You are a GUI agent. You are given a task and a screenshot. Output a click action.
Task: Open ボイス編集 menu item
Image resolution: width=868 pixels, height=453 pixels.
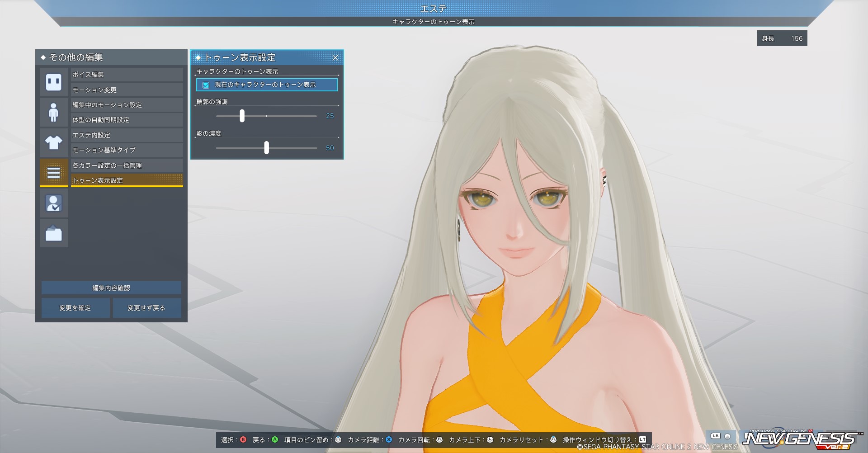click(127, 75)
